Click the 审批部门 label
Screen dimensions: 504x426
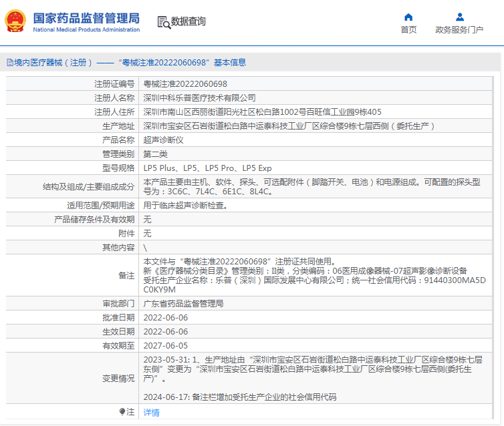click(118, 304)
